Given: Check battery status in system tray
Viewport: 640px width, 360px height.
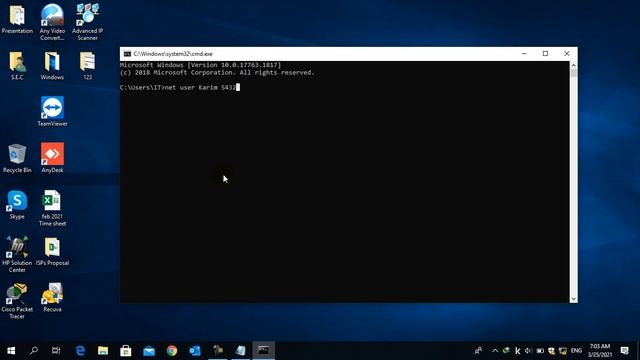Looking at the screenshot, I should [x=540, y=351].
